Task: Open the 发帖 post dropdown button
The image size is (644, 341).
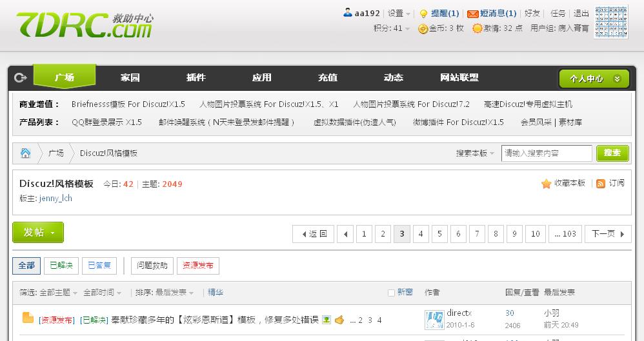Action: coord(38,232)
